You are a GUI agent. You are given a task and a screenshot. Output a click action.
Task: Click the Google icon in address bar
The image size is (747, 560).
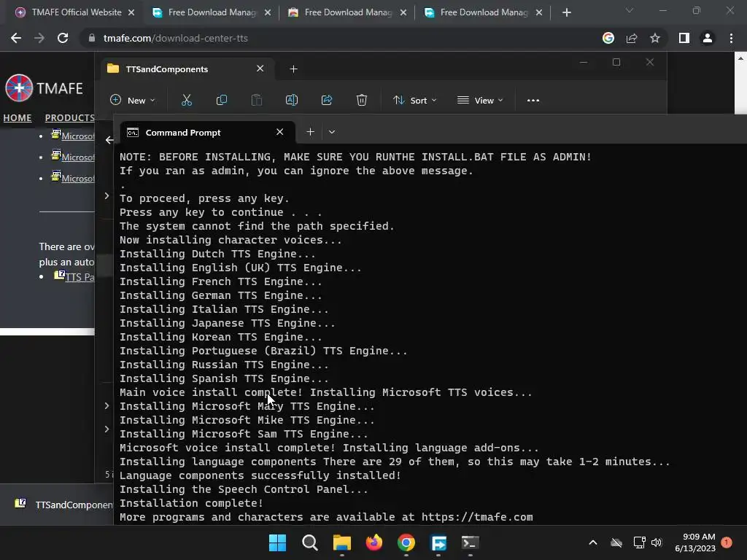click(x=608, y=38)
